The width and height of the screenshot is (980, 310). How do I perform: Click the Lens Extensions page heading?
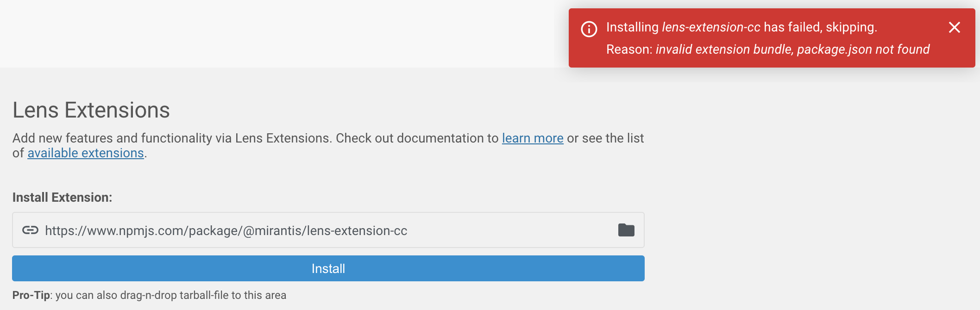click(x=91, y=110)
